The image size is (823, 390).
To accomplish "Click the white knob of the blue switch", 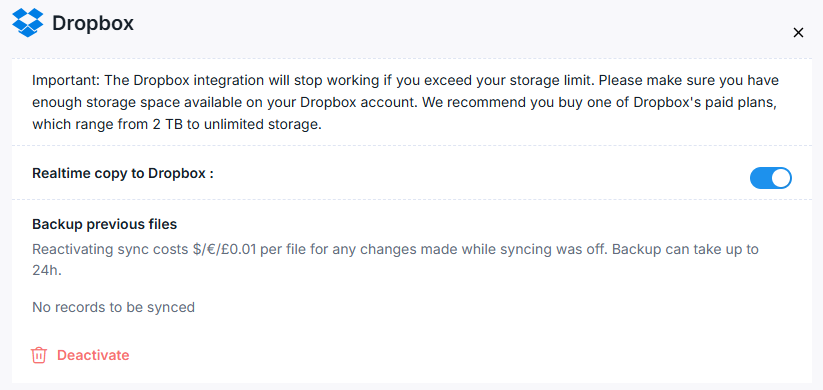I will (781, 178).
